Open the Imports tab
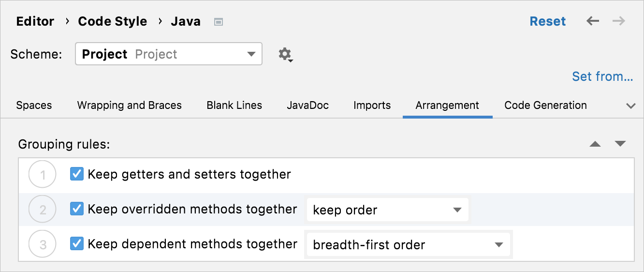Image resolution: width=644 pixels, height=272 pixels. coord(372,106)
